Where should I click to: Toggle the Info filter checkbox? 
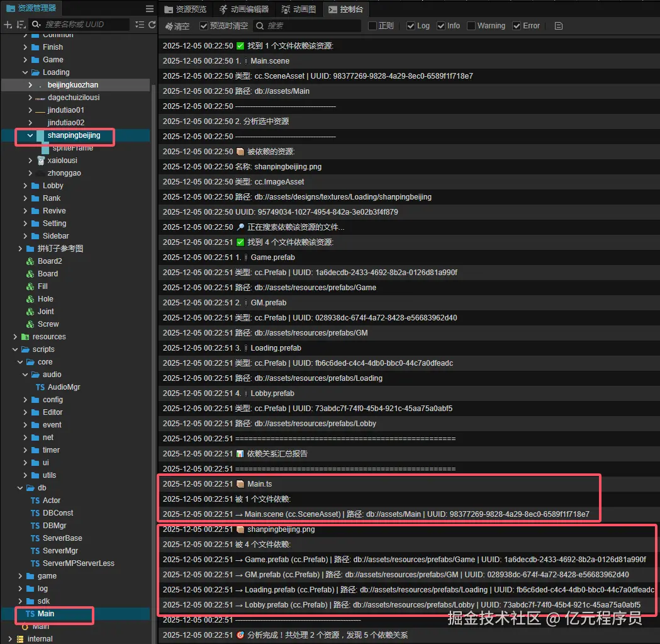click(x=441, y=26)
